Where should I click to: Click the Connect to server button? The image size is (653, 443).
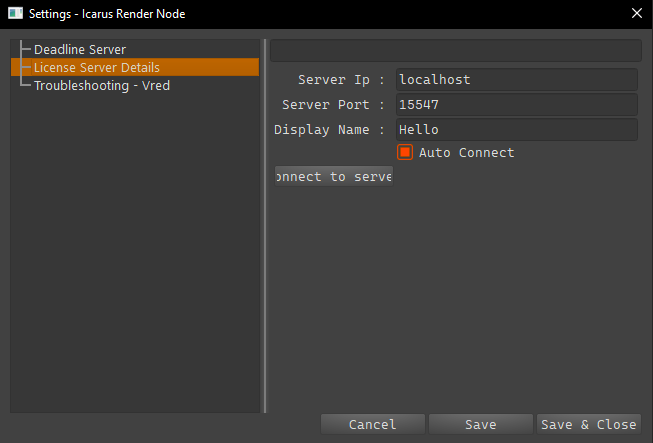click(x=334, y=177)
